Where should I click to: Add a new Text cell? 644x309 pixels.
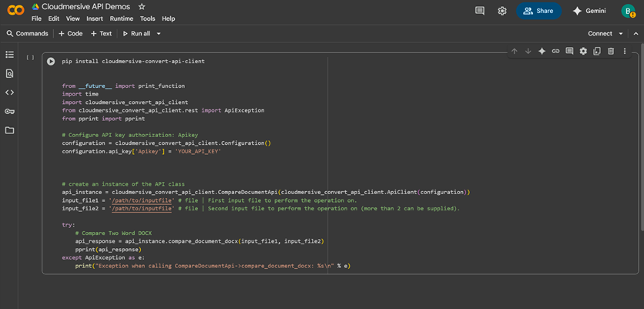click(101, 34)
